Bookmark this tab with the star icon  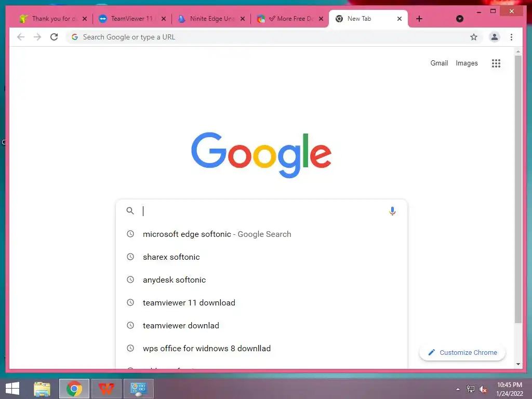coord(474,37)
